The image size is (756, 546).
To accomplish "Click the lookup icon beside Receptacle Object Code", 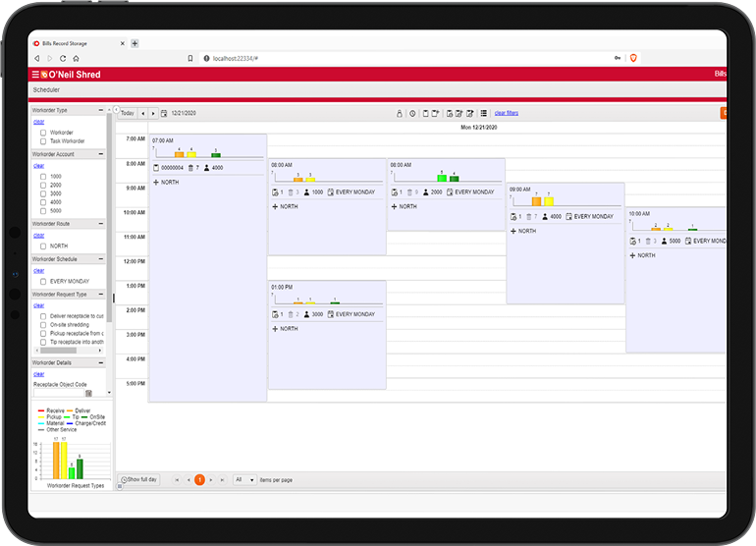I will 88,393.
